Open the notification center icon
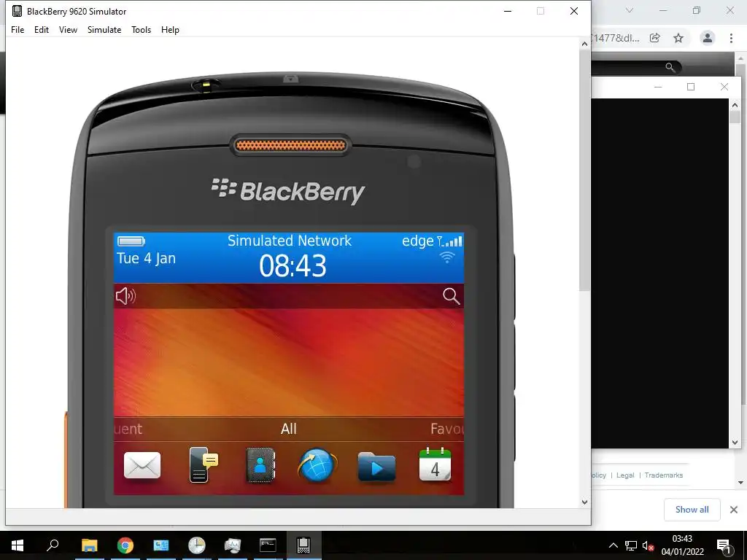Viewport: 747px width, 560px height. tap(724, 546)
